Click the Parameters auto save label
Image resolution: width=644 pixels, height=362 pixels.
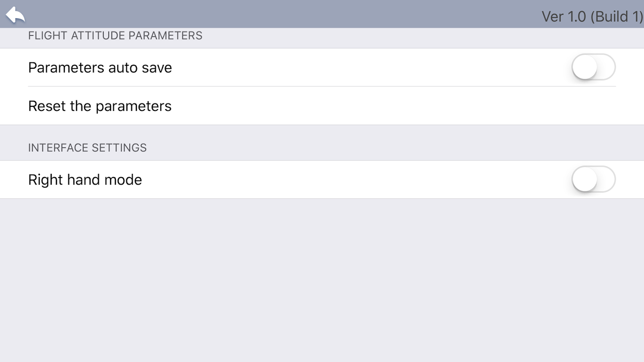tap(100, 67)
